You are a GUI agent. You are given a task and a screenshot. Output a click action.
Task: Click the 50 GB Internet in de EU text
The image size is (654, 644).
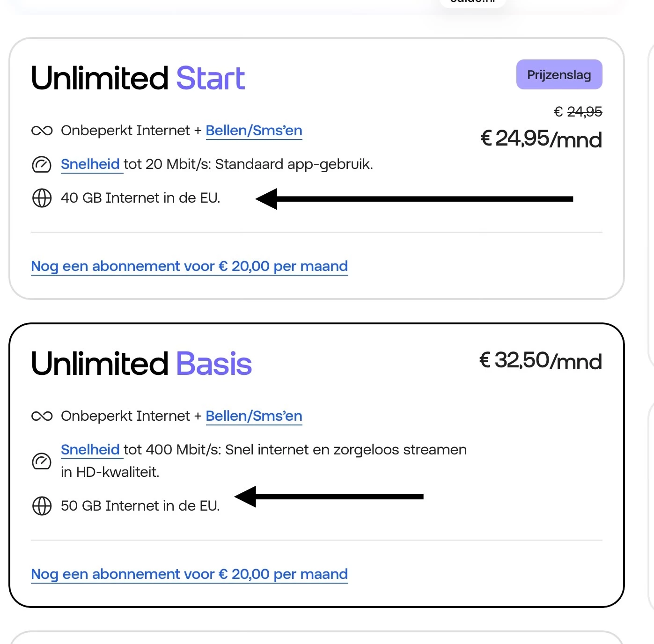coord(140,506)
